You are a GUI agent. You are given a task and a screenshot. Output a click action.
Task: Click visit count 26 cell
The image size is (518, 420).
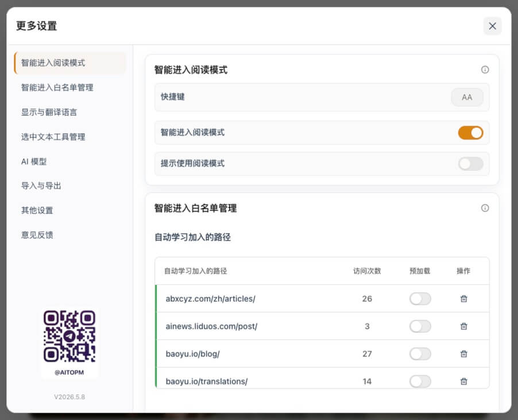367,299
